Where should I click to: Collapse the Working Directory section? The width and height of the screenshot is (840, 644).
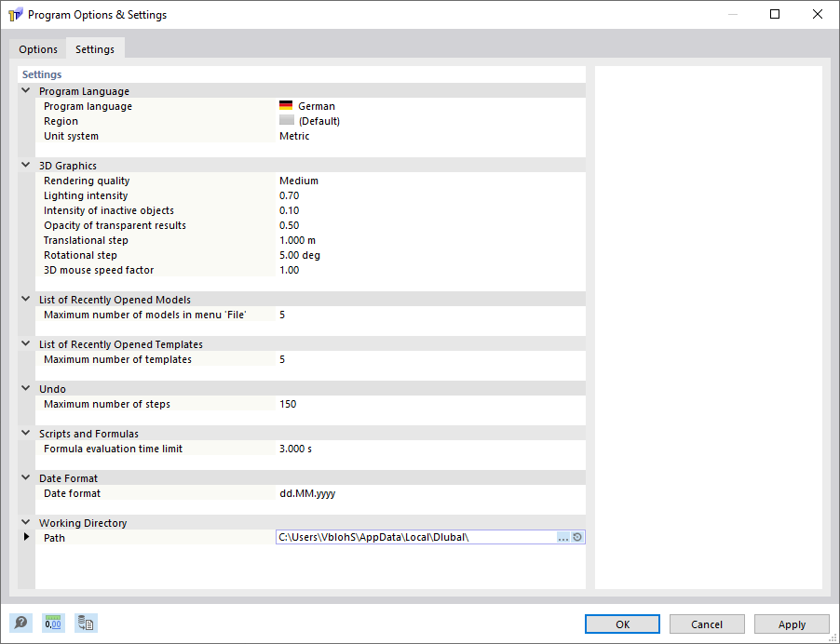(x=26, y=522)
